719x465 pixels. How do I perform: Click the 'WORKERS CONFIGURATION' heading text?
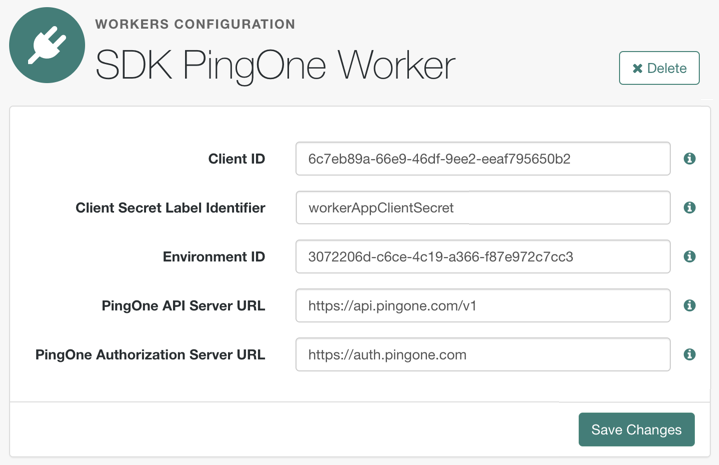tap(195, 24)
